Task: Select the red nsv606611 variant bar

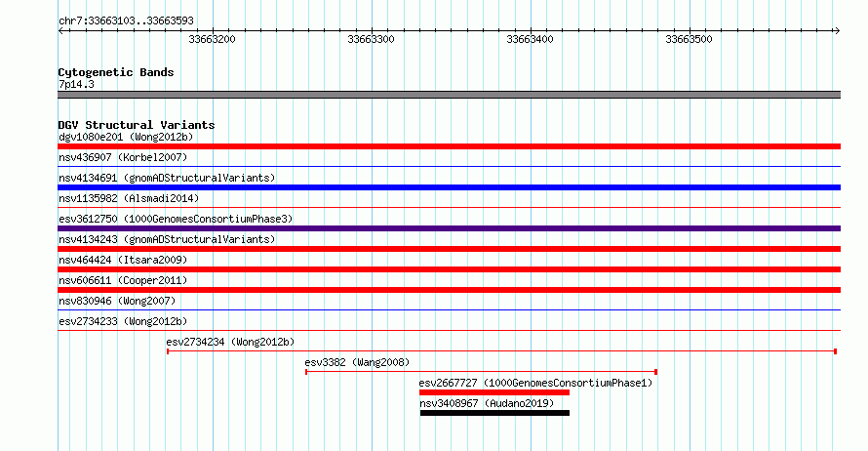Action: (x=449, y=290)
